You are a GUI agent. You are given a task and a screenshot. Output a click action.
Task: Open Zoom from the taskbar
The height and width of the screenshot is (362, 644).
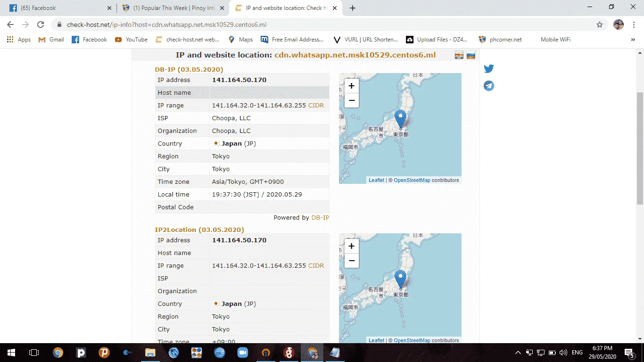tap(242, 353)
